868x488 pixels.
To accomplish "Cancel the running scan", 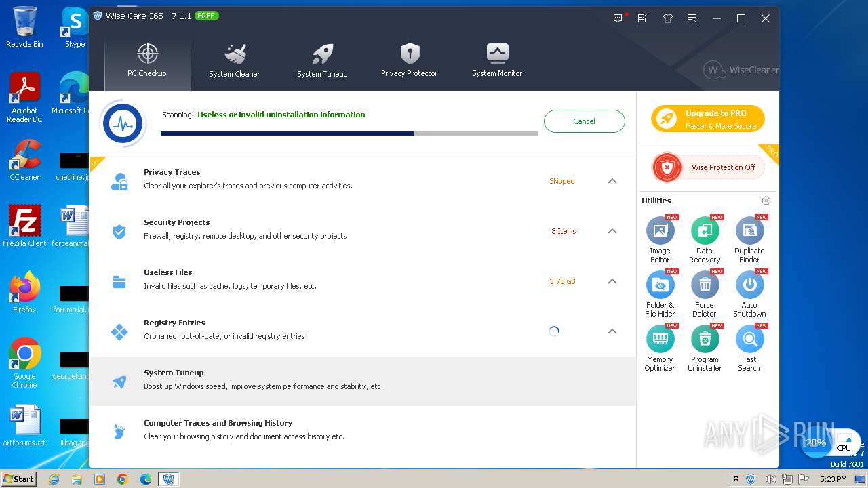I will pyautogui.click(x=584, y=121).
